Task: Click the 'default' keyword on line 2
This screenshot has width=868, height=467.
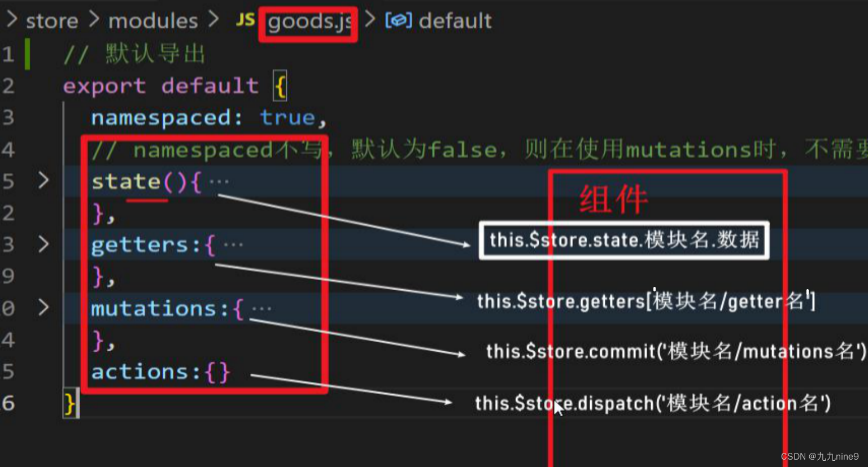Action: [210, 86]
